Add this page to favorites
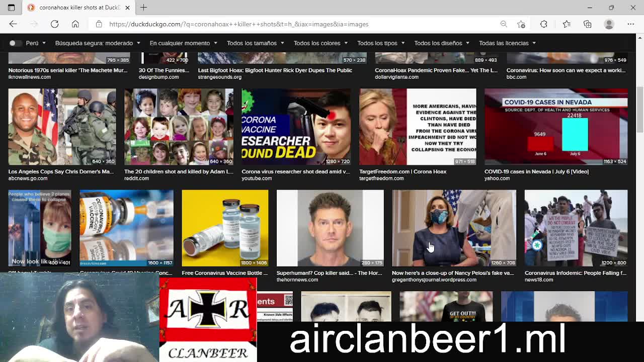This screenshot has width=644, height=362. 521,24
